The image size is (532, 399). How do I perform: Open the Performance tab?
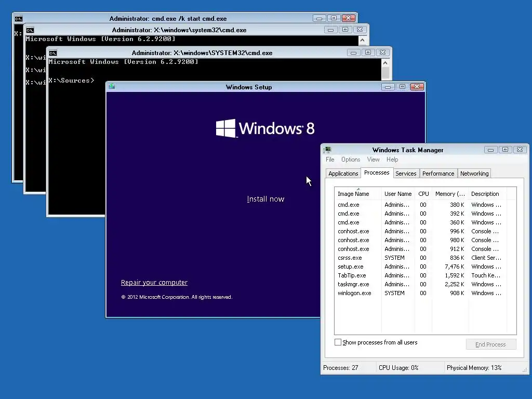click(438, 174)
